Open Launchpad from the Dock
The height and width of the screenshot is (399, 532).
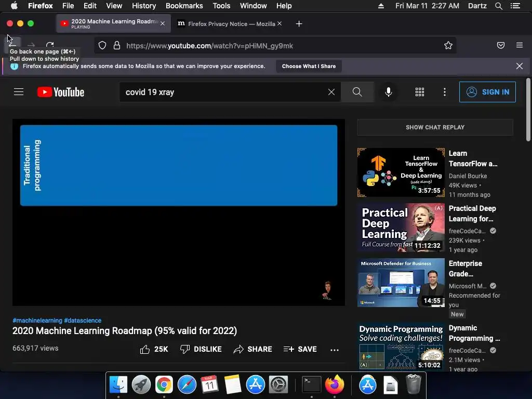(141, 385)
